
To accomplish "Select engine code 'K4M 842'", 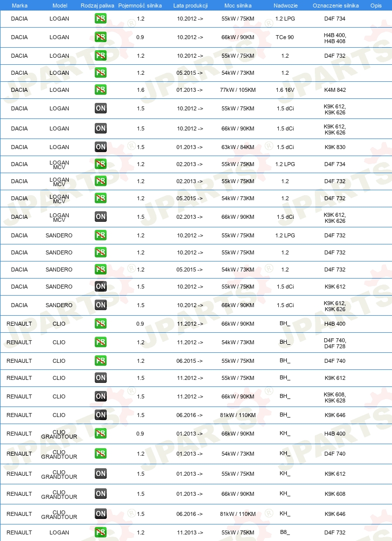I will click(335, 90).
